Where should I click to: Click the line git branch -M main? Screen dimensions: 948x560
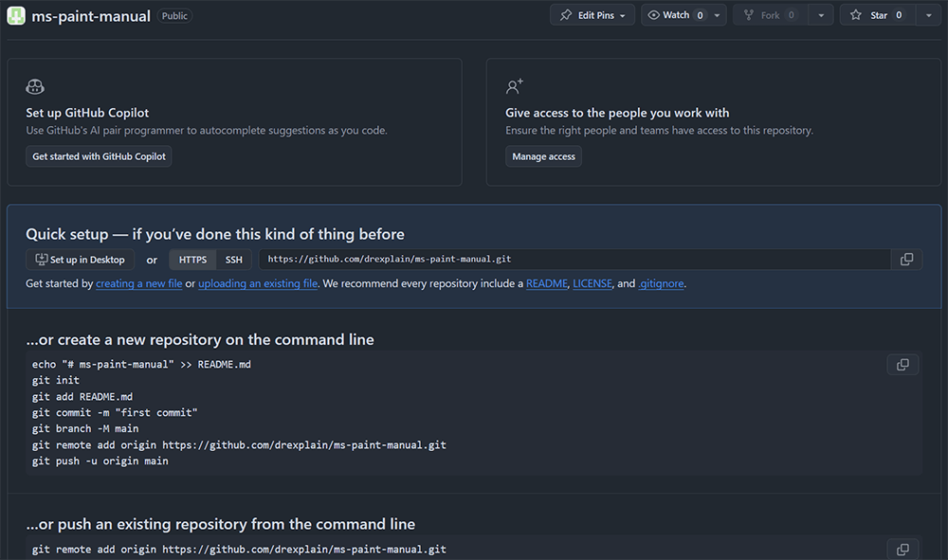(85, 428)
